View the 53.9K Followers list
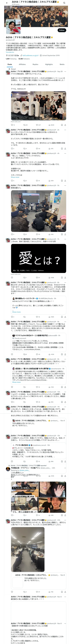This screenshot has width=72, height=644. coord(24,59)
